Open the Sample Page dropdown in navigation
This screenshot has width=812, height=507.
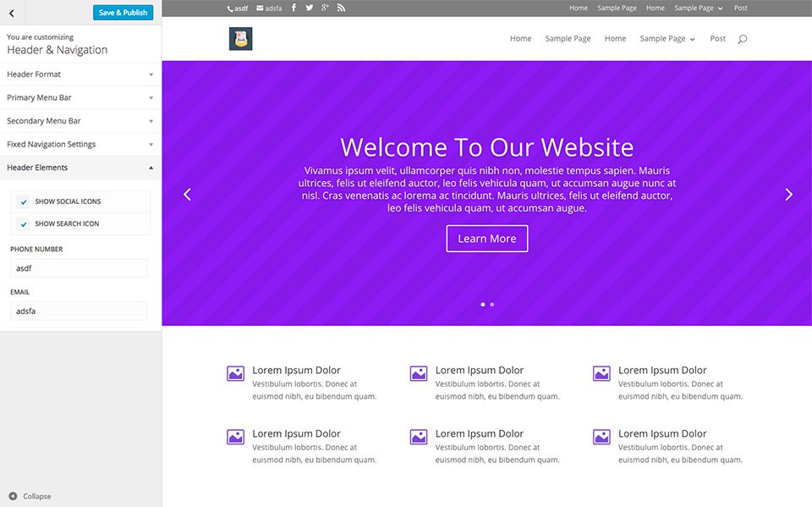667,38
